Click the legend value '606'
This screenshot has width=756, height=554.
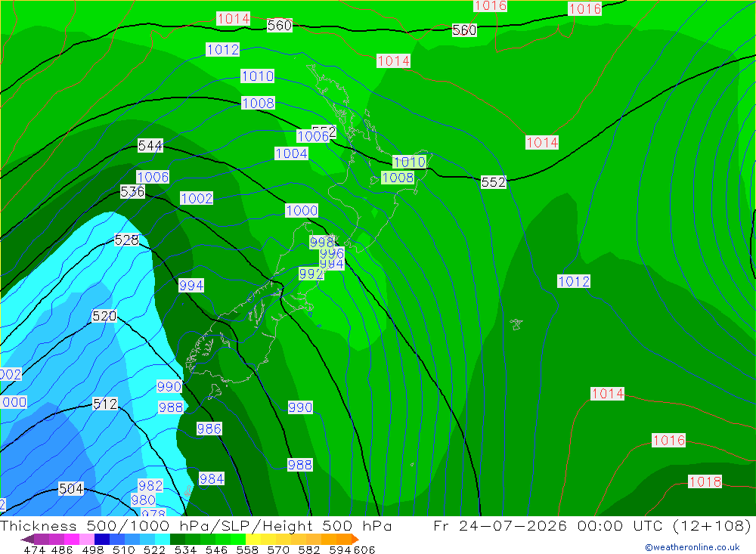coord(364,549)
